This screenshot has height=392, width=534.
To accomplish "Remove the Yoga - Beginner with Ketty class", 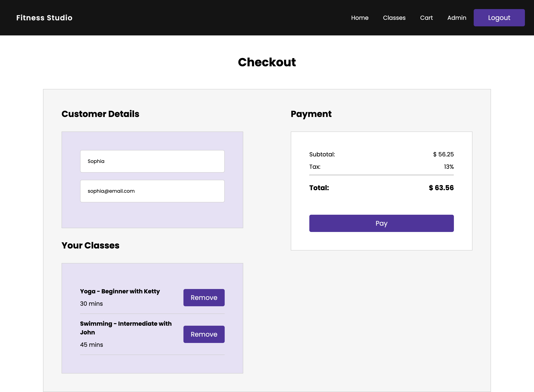I will (x=204, y=297).
